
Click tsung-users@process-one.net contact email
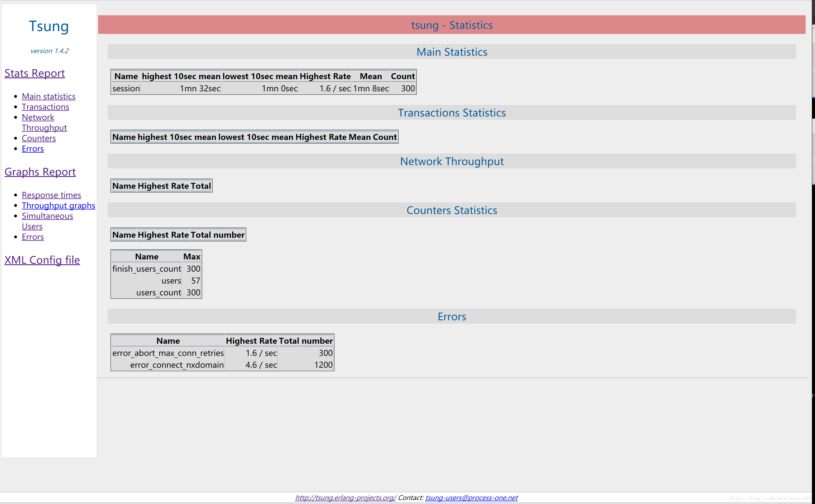[471, 497]
